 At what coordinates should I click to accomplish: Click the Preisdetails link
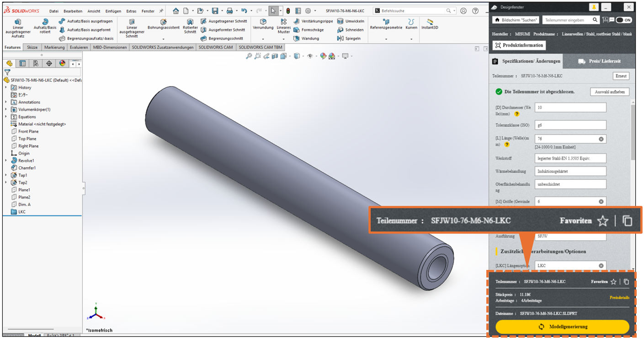[619, 297]
